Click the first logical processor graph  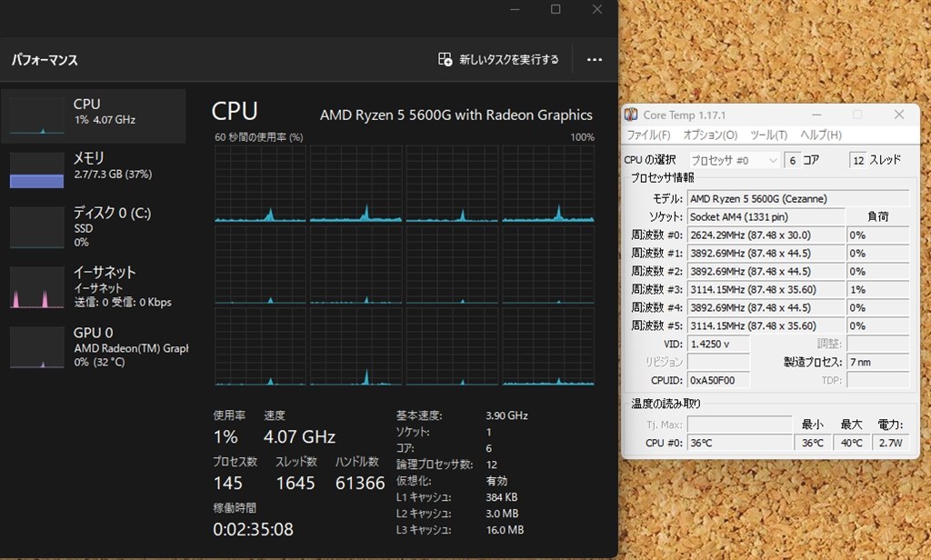click(260, 185)
